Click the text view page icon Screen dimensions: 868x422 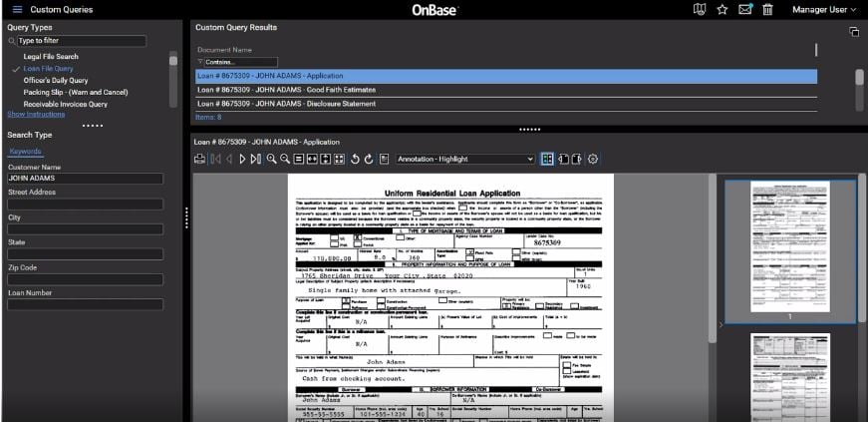coord(385,160)
